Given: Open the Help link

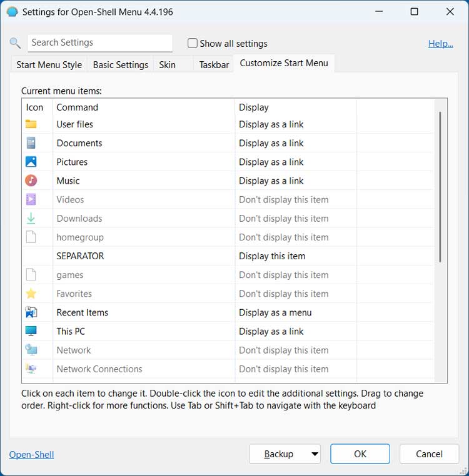Looking at the screenshot, I should tap(441, 44).
